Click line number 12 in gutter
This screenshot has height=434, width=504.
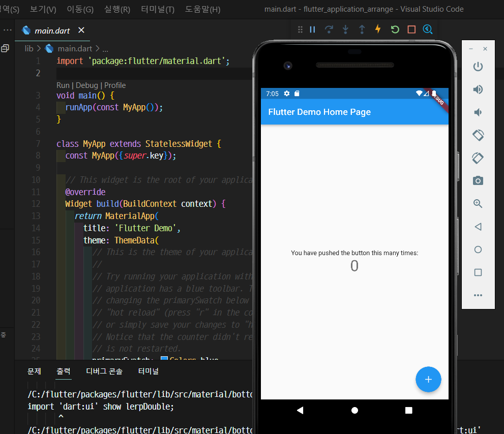pos(36,204)
